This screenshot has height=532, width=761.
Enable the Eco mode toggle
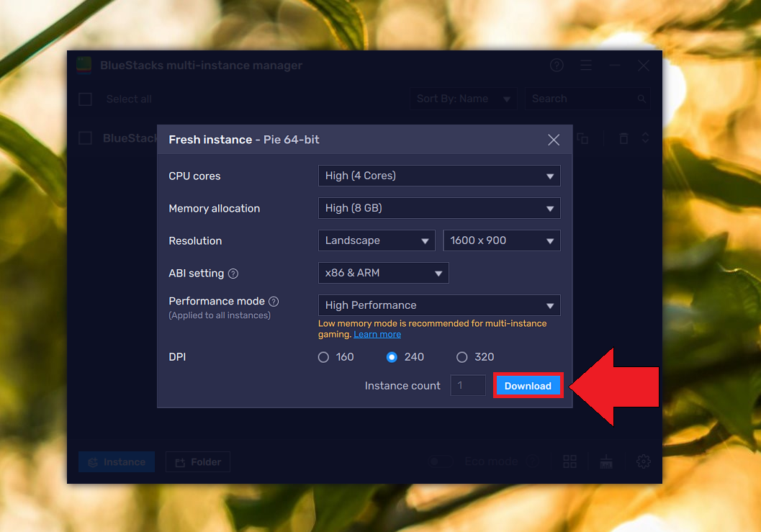[x=441, y=461]
